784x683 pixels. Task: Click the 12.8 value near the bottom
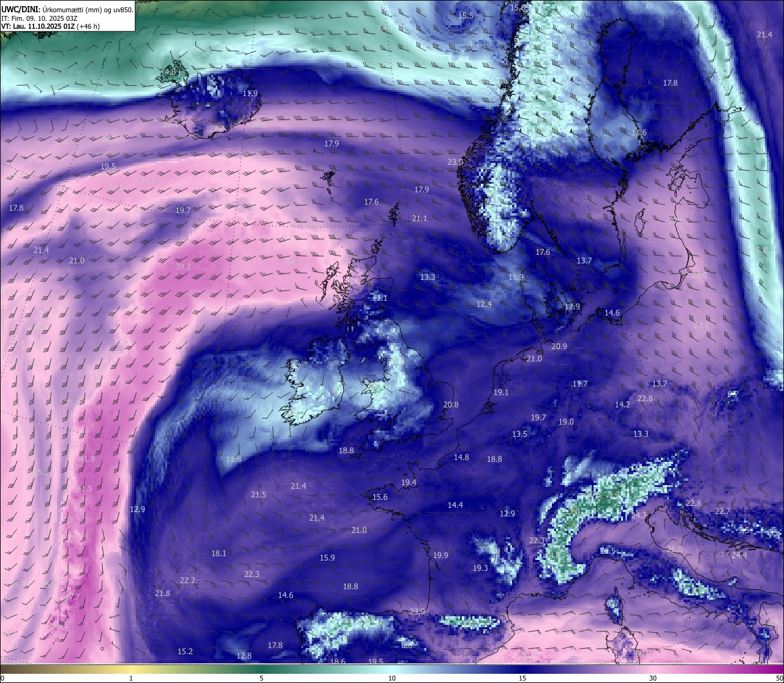(244, 655)
